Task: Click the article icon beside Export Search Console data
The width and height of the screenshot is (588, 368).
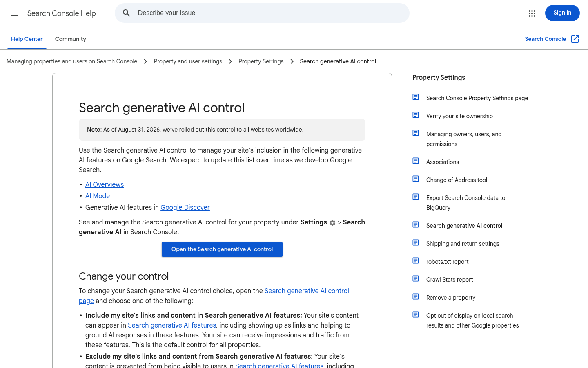Action: point(416,197)
